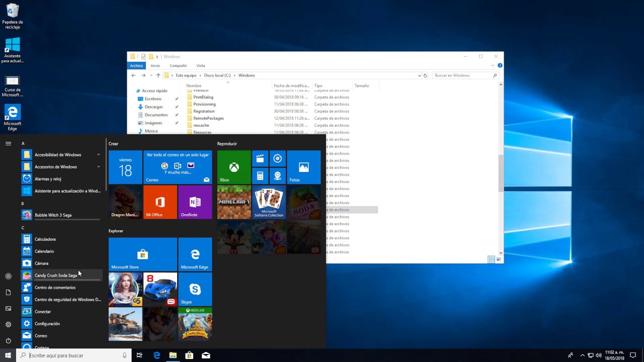Select Descargas in Quick access

pos(153,107)
